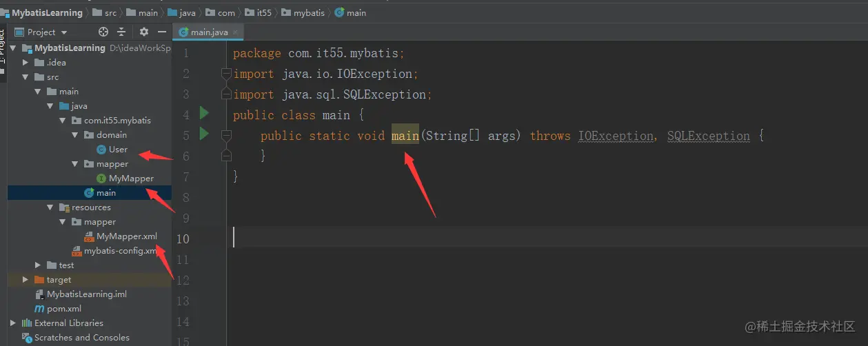The width and height of the screenshot is (868, 346).
Task: Select Scratches and Consoles node
Action: [82, 338]
